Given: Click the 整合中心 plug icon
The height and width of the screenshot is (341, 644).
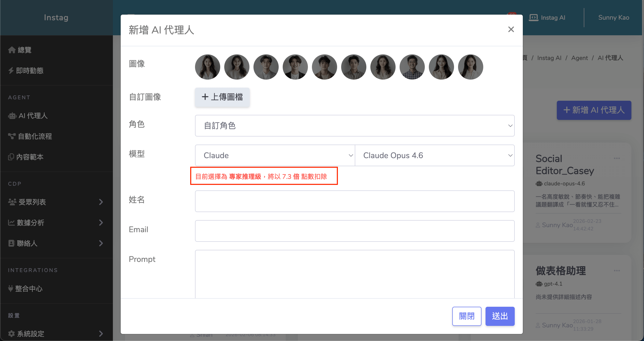Looking at the screenshot, I should pyautogui.click(x=11, y=288).
